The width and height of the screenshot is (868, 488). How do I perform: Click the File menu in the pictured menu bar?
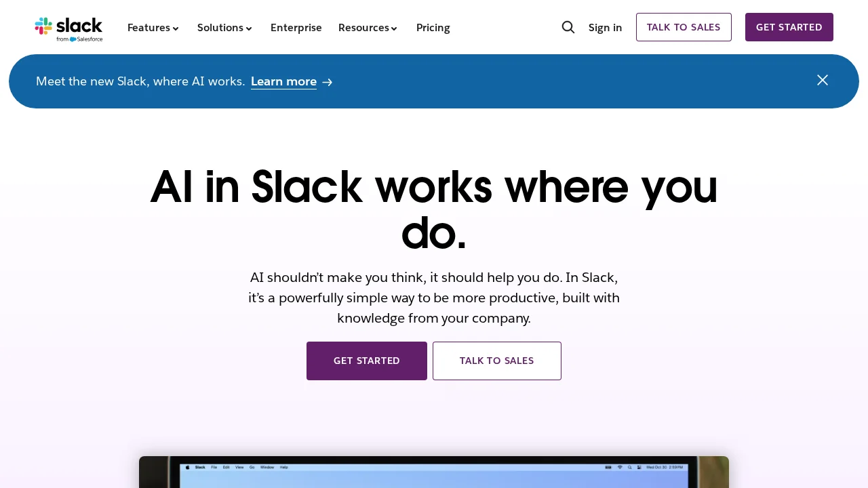click(x=214, y=467)
